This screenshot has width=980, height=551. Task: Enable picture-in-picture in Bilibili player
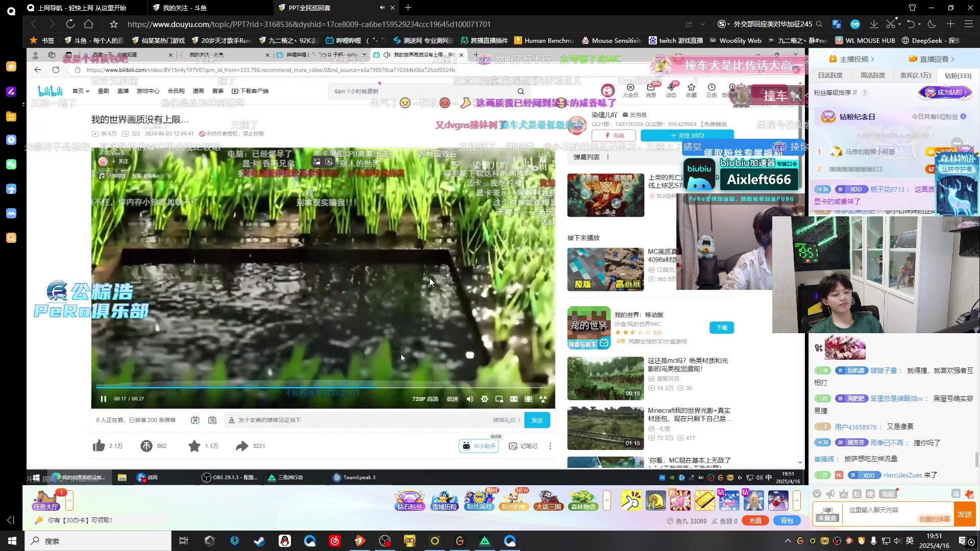coord(499,399)
